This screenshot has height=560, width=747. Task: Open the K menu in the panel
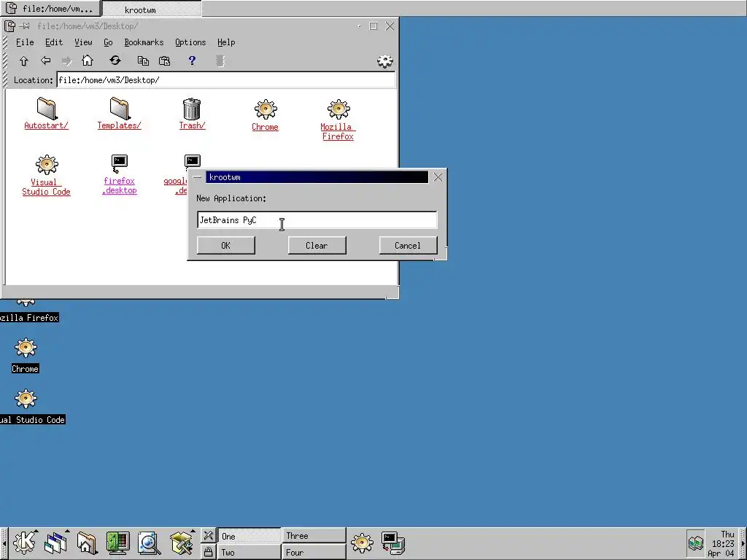pyautogui.click(x=25, y=542)
